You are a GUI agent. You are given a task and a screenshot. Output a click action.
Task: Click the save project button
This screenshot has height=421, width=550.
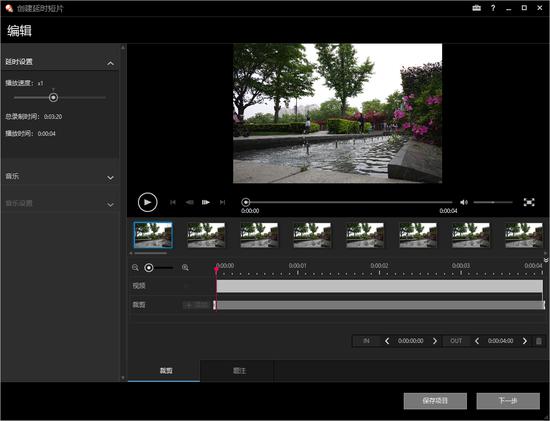[435, 401]
